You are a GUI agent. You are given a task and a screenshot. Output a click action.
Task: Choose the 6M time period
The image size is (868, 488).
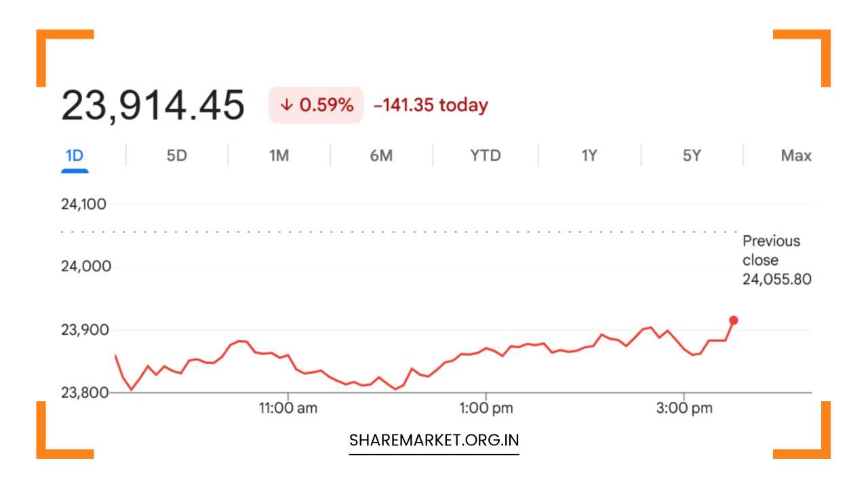click(x=381, y=156)
